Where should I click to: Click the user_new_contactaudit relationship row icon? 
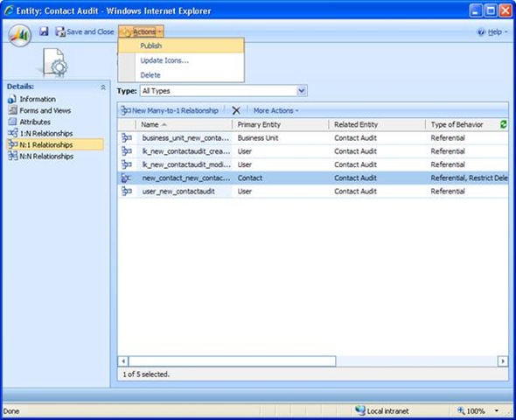(126, 192)
